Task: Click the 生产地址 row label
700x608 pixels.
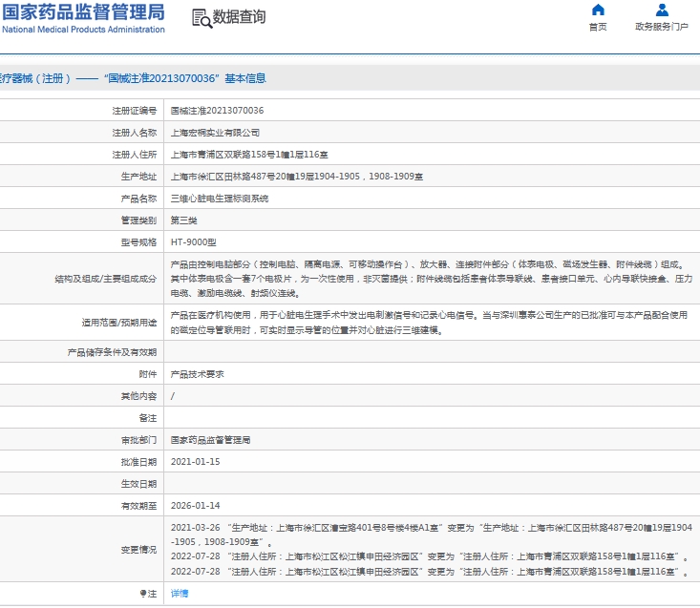Action: 138,177
